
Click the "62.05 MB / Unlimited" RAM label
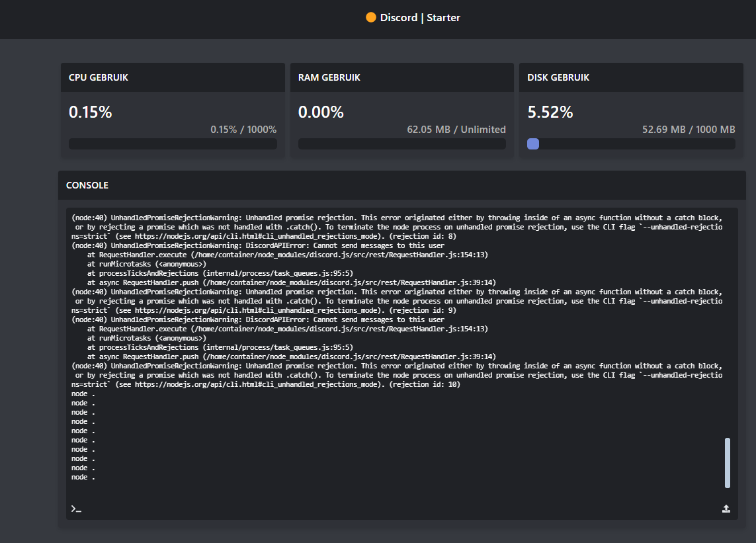click(x=456, y=130)
